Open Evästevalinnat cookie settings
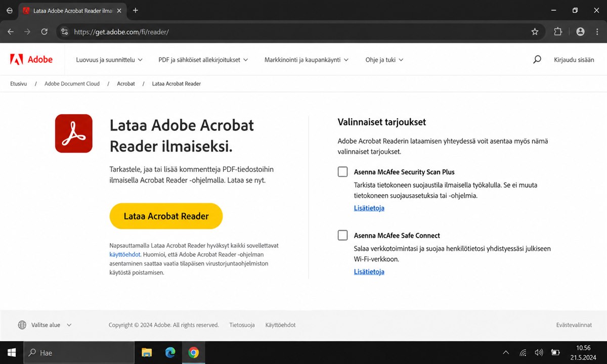This screenshot has width=607, height=364. [574, 325]
